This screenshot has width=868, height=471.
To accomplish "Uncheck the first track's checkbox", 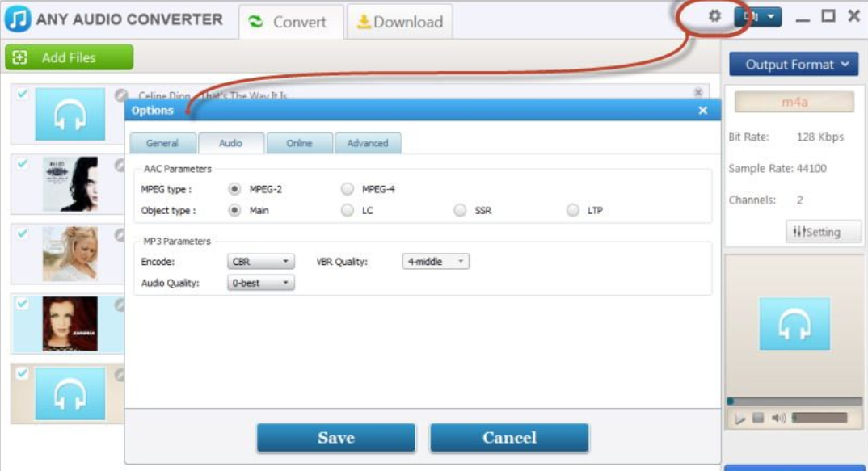I will (22, 94).
